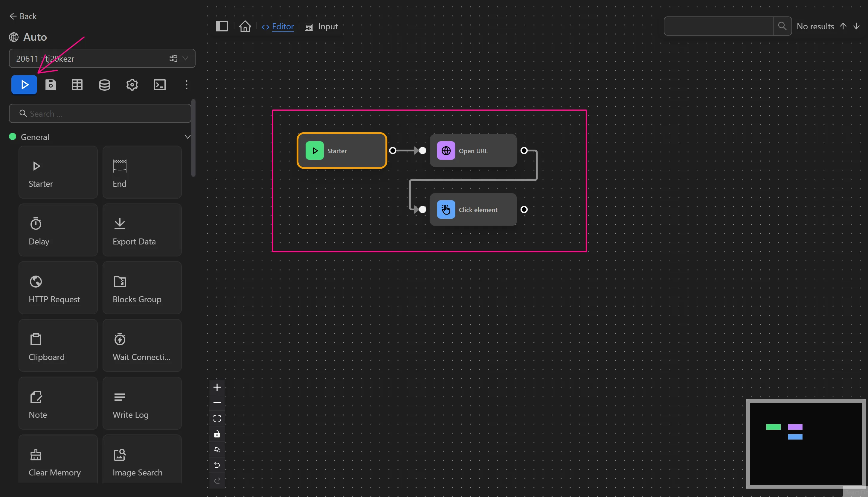Image resolution: width=868 pixels, height=497 pixels.
Task: Toggle the canvas lock padlock
Action: coord(217,434)
